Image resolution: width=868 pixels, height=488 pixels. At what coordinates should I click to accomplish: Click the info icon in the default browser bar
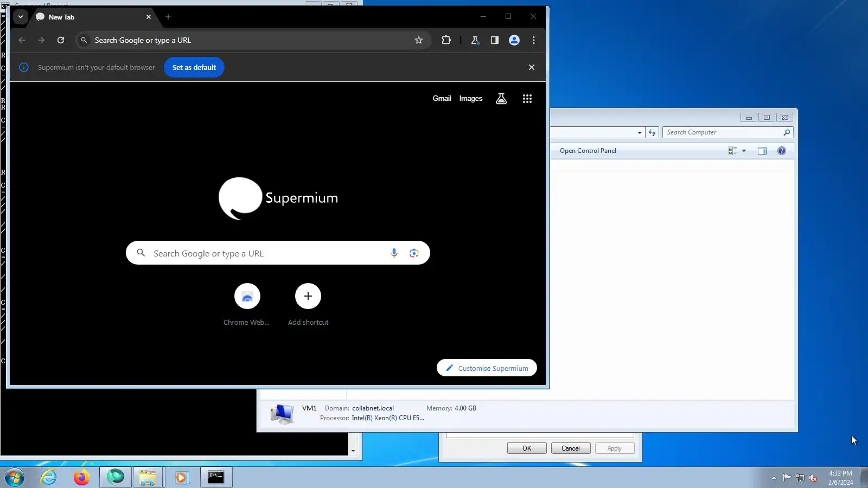tap(24, 67)
